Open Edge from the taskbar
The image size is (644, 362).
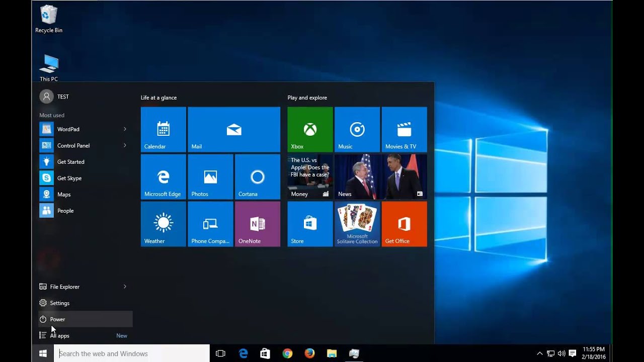click(243, 353)
